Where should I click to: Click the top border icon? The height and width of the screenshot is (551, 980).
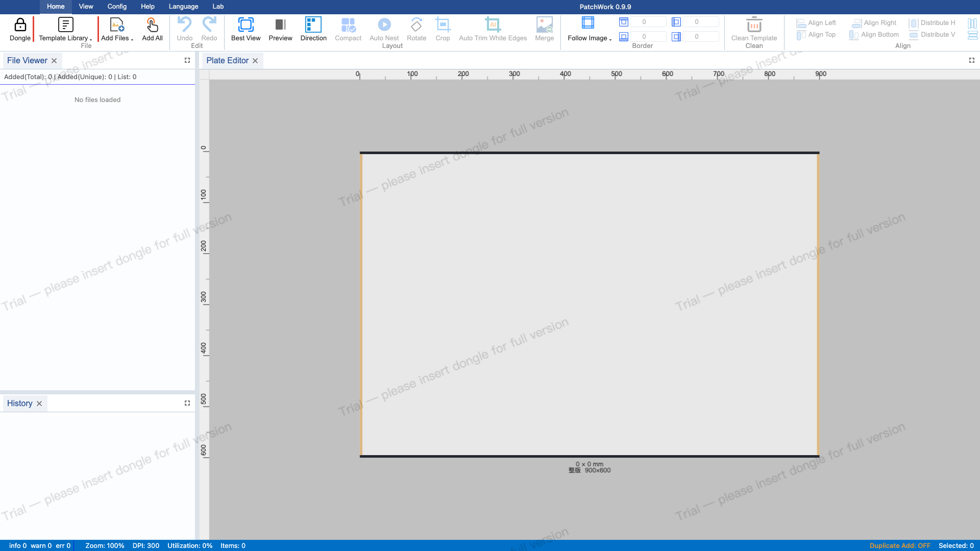tap(623, 22)
